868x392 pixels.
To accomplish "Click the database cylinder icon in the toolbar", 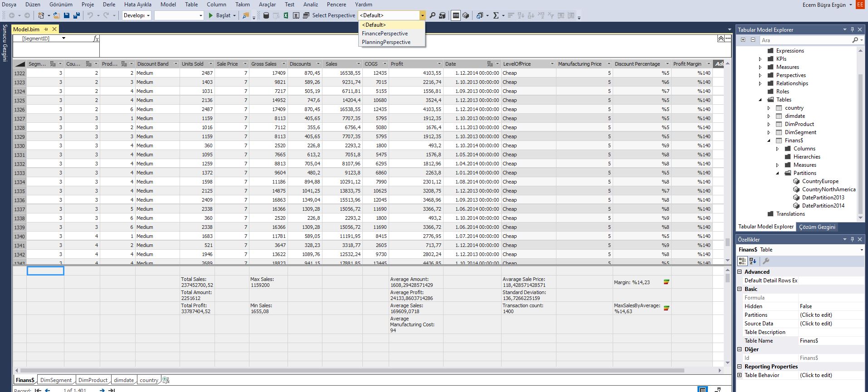I will click(x=266, y=15).
